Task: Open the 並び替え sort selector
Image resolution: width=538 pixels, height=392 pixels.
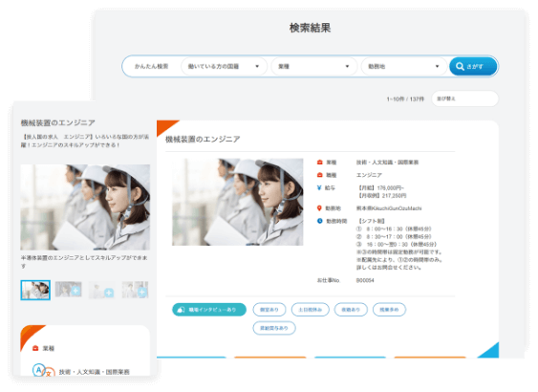Action: coord(464,98)
